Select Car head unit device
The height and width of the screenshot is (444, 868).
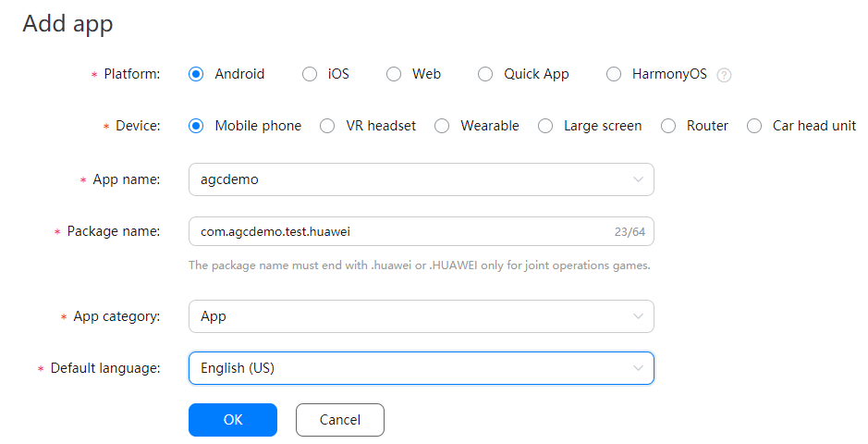tap(754, 126)
